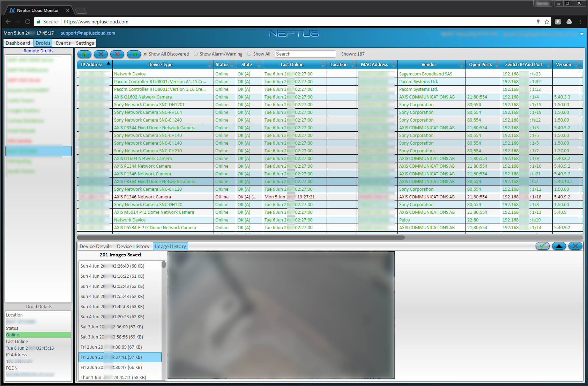Select the Thur 1 Jun 23:45:11 image entry
This screenshot has width=588, height=386.
coord(120,377)
